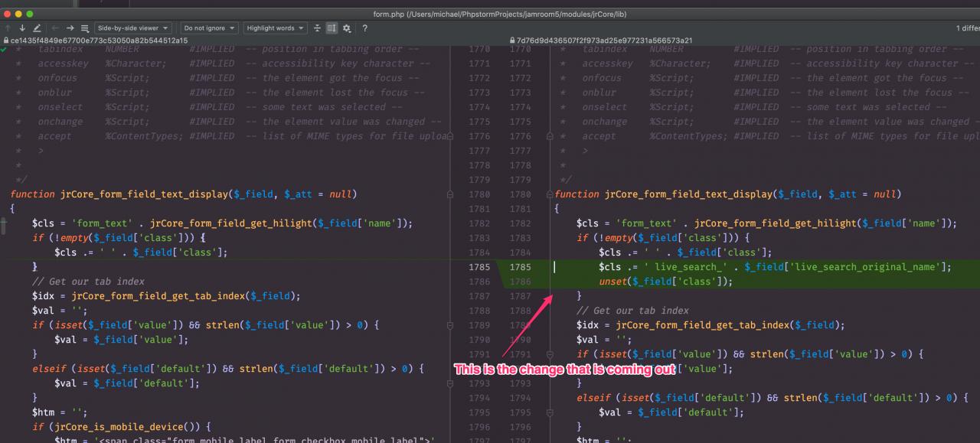Open diff settings gear icon
The height and width of the screenshot is (443, 980).
[x=347, y=28]
